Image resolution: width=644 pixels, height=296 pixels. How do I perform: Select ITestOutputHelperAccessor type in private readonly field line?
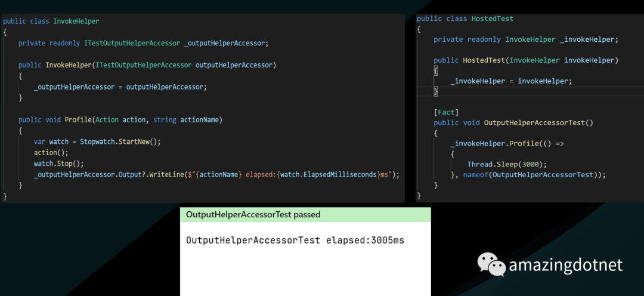pos(131,43)
